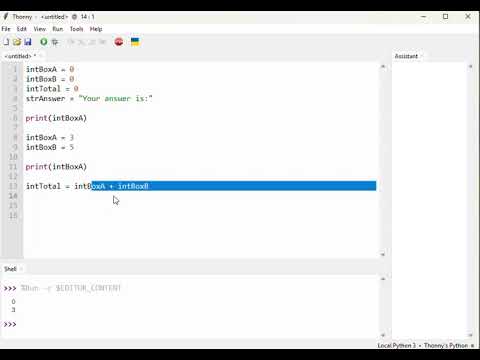Run current script with green button
The height and width of the screenshot is (360, 480).
pyautogui.click(x=44, y=42)
